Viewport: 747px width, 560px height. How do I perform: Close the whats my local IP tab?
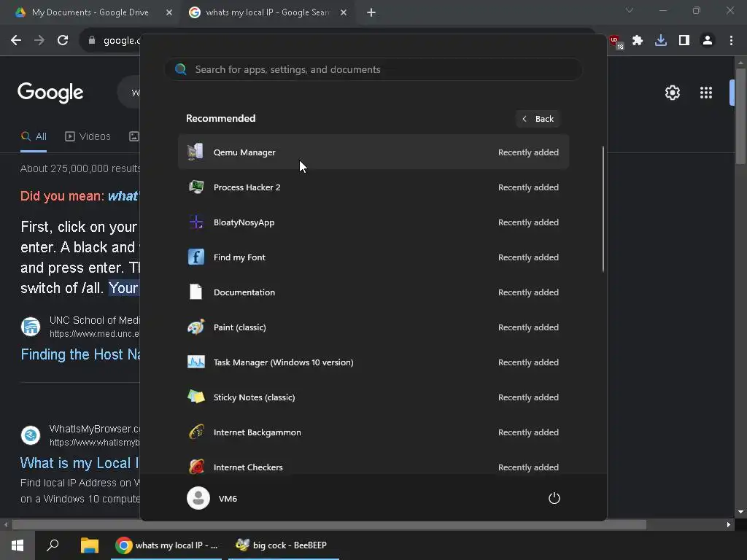(344, 12)
